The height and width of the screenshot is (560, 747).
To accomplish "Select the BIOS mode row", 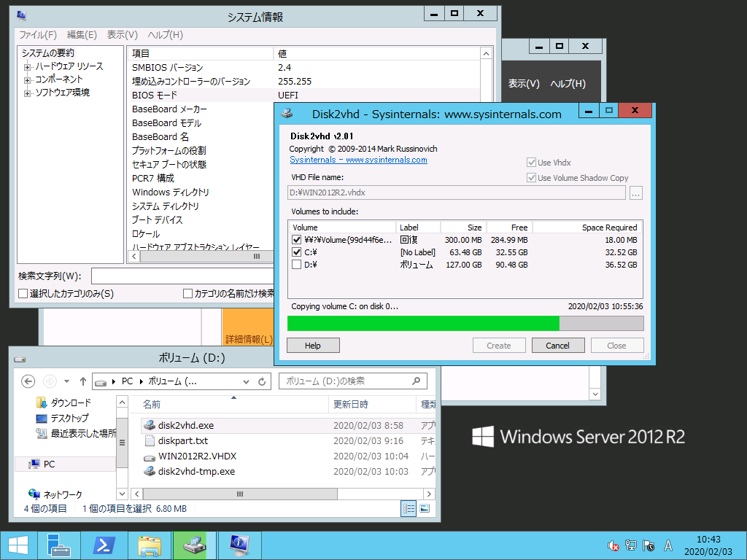I will tap(305, 96).
